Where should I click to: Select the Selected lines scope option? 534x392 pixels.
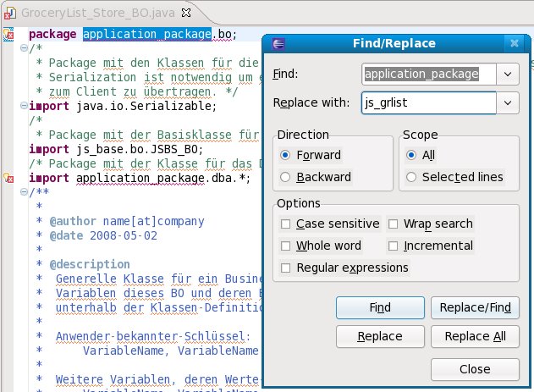411,177
